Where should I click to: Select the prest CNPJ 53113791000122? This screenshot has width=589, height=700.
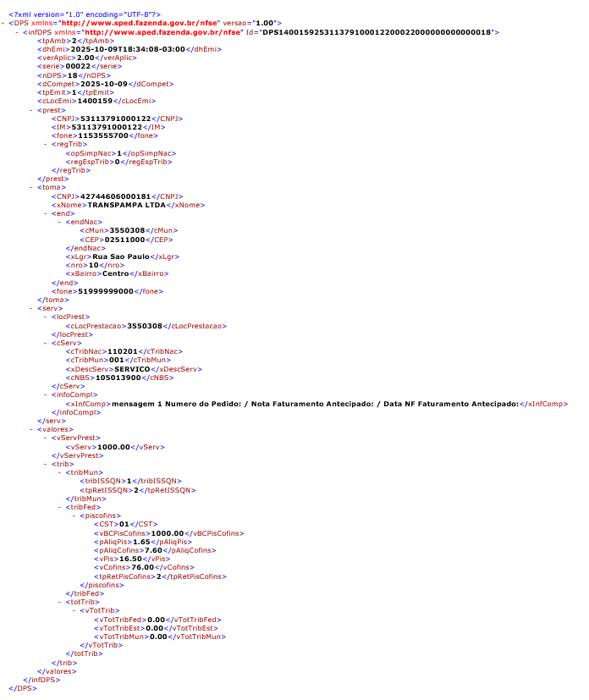[x=116, y=119]
